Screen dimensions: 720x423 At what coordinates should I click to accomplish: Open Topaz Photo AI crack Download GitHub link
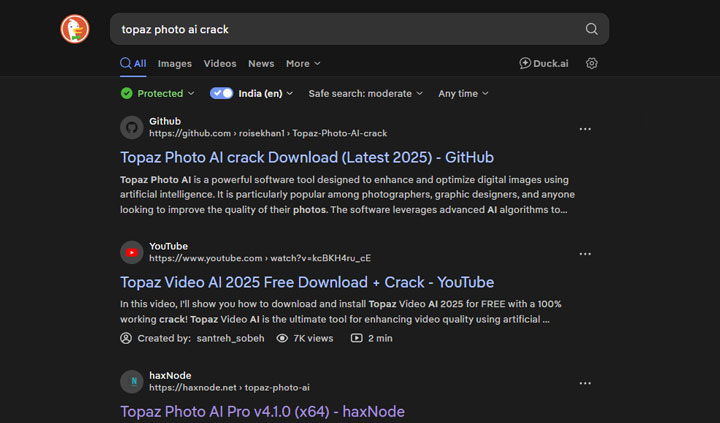tap(307, 158)
